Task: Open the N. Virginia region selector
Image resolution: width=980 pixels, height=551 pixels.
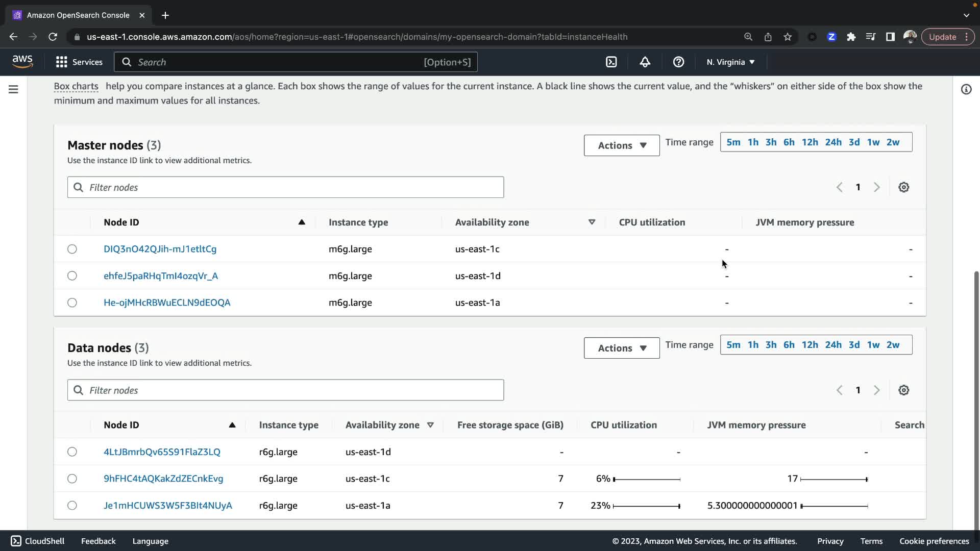Action: pyautogui.click(x=730, y=62)
